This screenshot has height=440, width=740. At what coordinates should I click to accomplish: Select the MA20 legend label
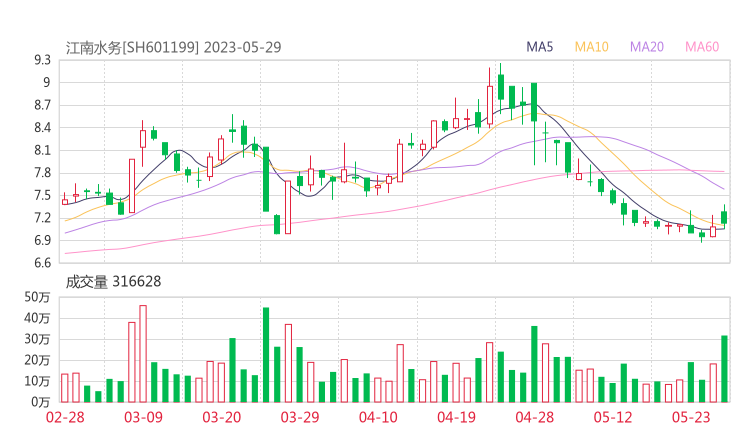(x=647, y=47)
